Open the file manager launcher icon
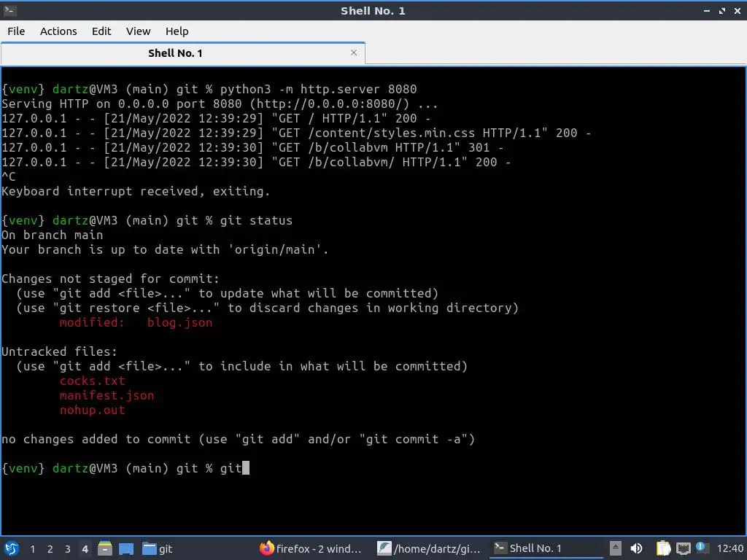 coord(105,548)
